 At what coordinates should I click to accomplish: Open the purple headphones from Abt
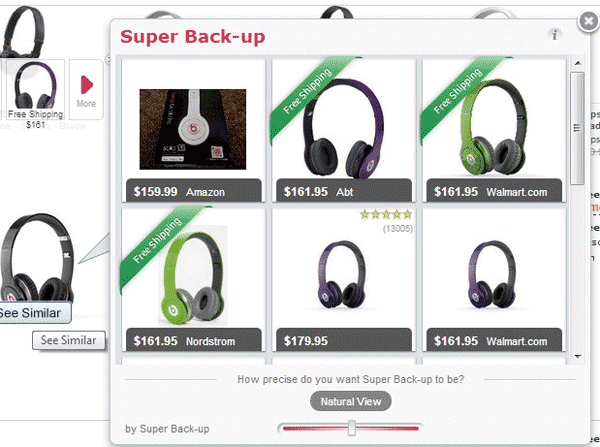tap(344, 130)
